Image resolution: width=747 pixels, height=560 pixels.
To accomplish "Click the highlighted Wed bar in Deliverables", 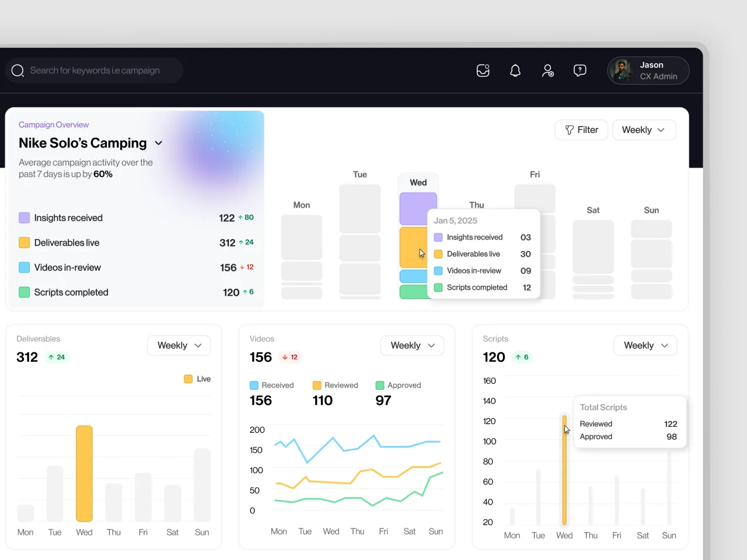I will pyautogui.click(x=84, y=474).
